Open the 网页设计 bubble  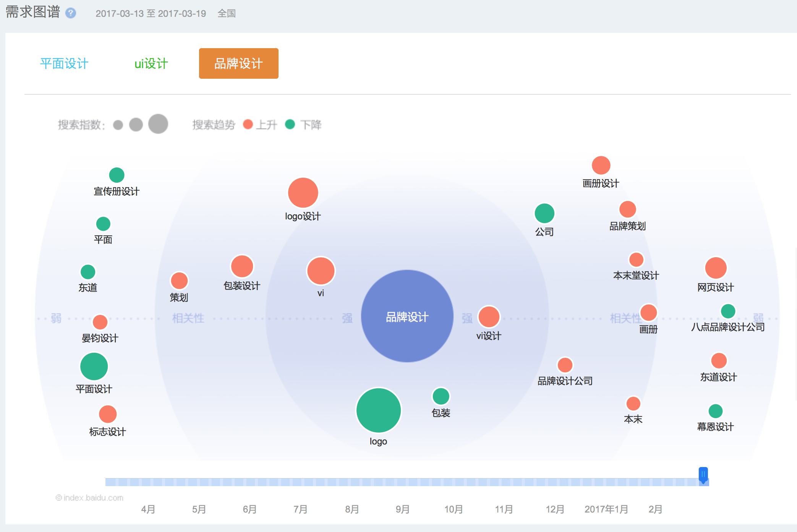pos(716,268)
